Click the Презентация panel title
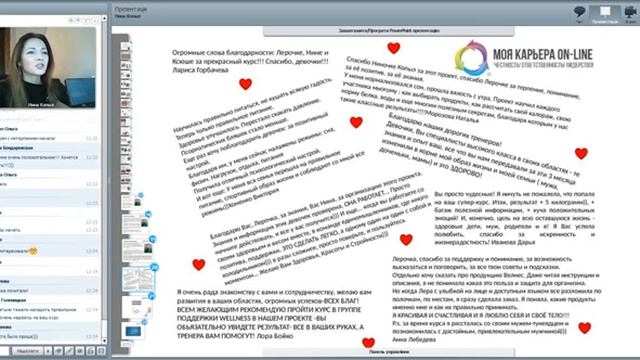This screenshot has width=640, height=360. pyautogui.click(x=131, y=9)
